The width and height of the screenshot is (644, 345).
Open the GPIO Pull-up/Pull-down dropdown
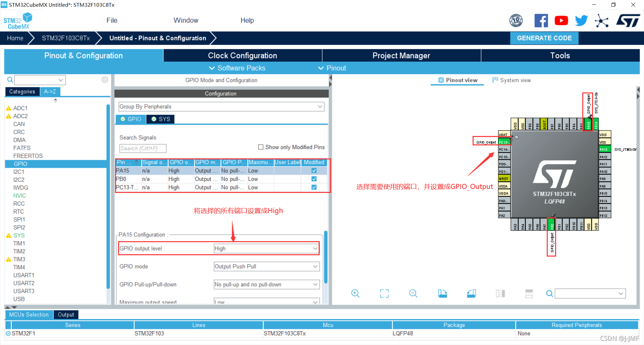click(267, 285)
